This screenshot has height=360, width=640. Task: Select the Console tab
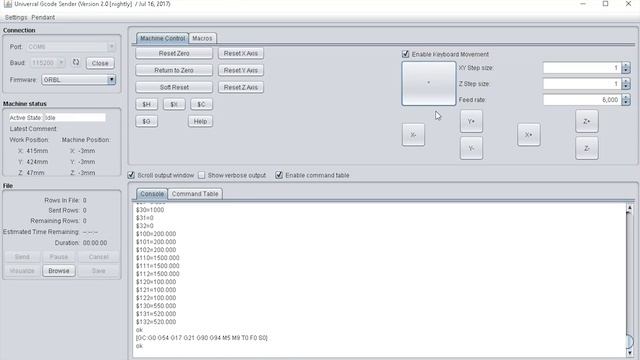pyautogui.click(x=152, y=194)
